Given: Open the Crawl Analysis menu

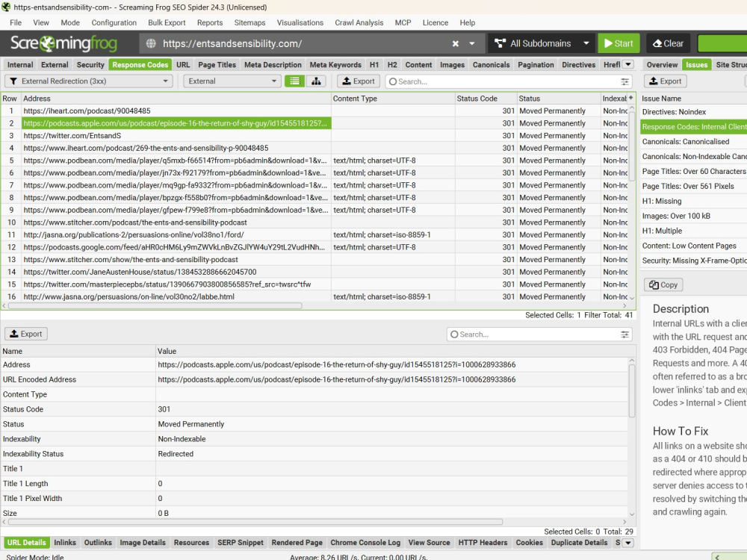Looking at the screenshot, I should 359,22.
